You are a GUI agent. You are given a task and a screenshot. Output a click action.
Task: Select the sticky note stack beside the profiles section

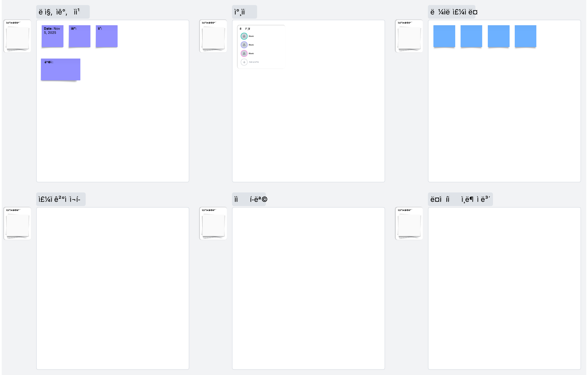(213, 36)
